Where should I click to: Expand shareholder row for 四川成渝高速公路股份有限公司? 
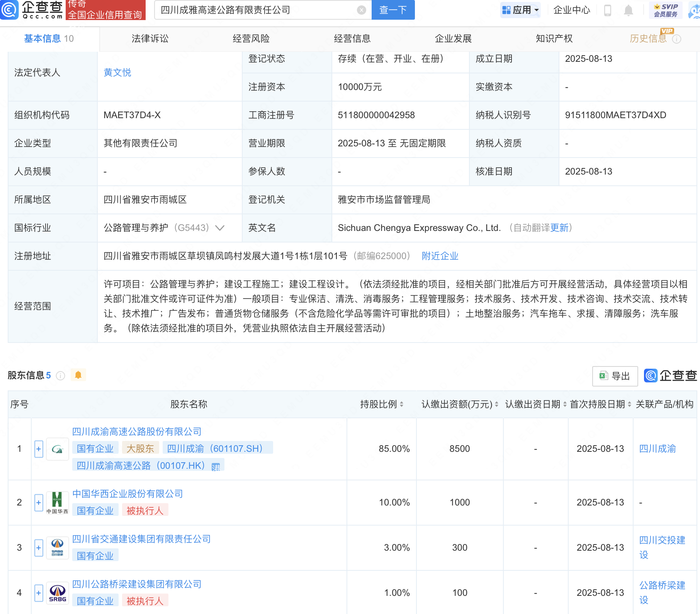[39, 449]
